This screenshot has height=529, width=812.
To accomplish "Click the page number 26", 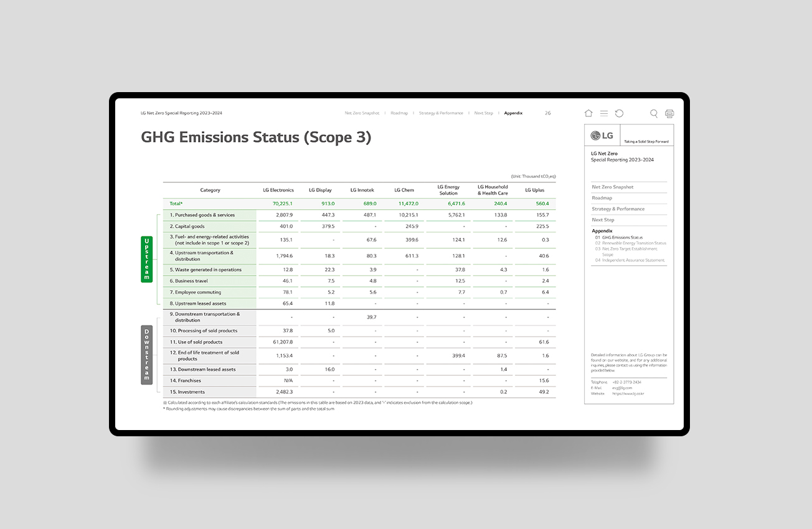I will [548, 113].
